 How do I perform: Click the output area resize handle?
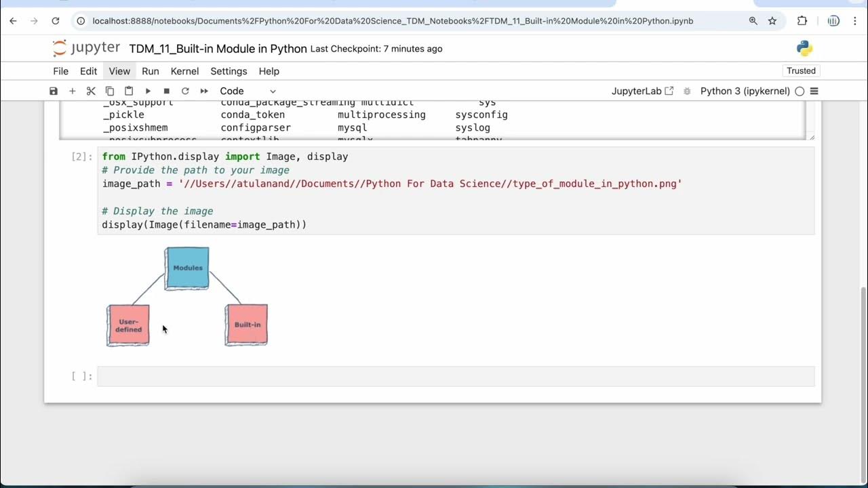click(x=812, y=137)
